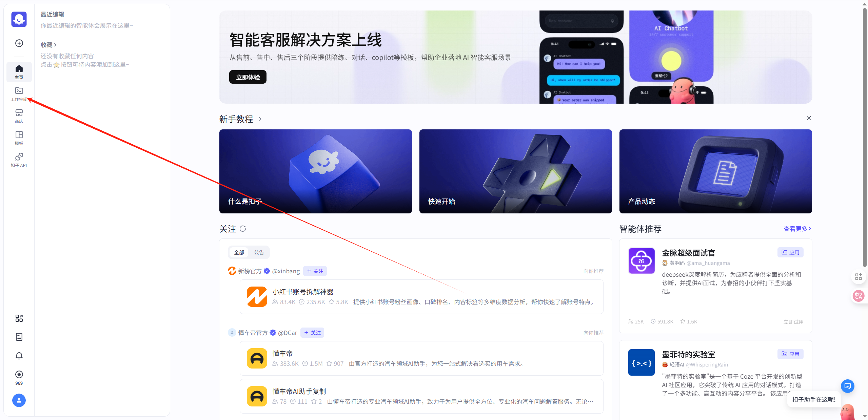Open the 商店 store icon
The width and height of the screenshot is (868, 420).
[x=19, y=116]
